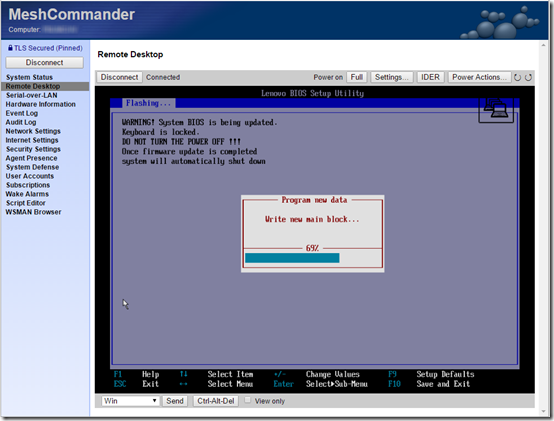Click the rotate counter-clockwise icon
Screen dimensions: 554x421
[x=517, y=77]
